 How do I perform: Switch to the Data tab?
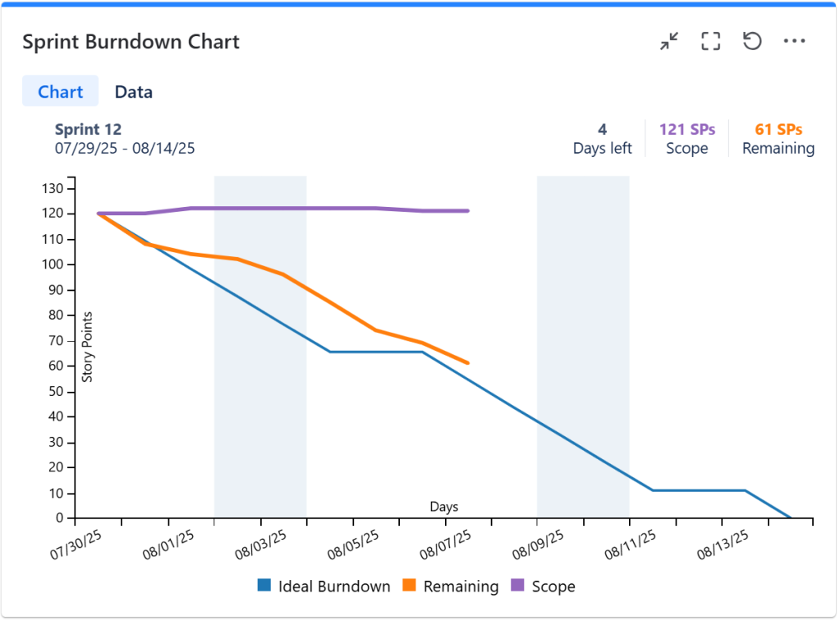coord(133,92)
